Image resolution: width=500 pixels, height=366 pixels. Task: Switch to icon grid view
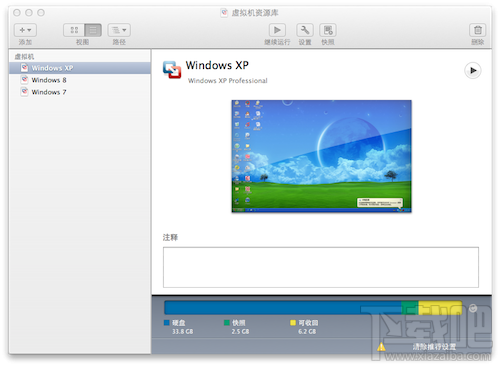74,30
